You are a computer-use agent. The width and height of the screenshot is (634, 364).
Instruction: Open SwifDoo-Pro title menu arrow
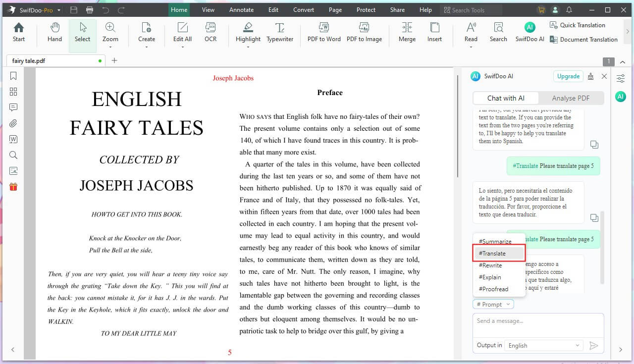59,10
